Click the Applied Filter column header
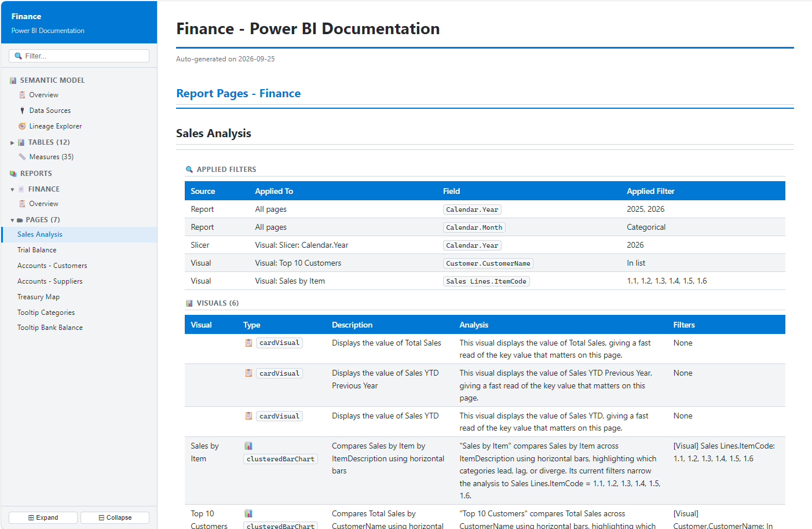This screenshot has height=529, width=812. point(650,192)
